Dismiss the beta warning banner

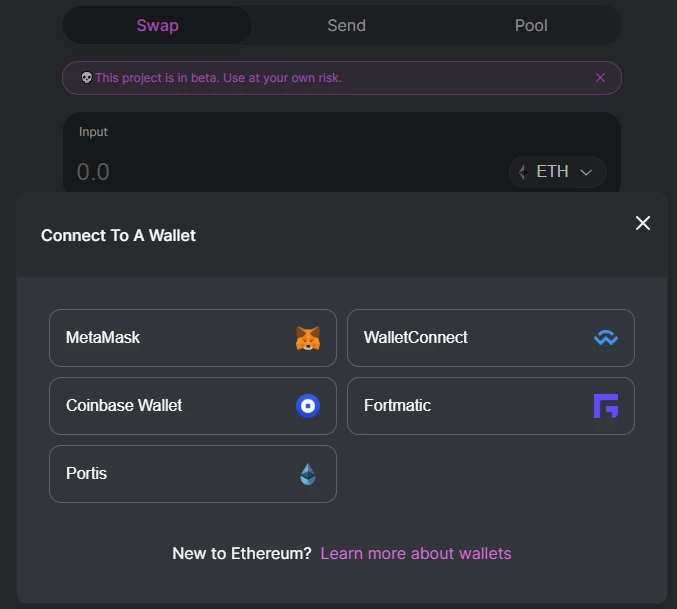[600, 78]
